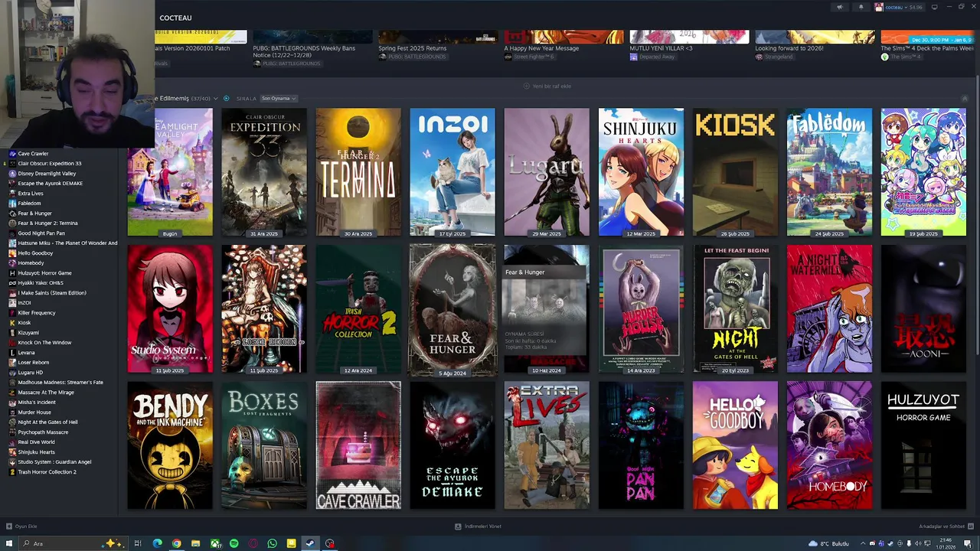Select Escape the Ayurok DEMAKE sidebar icon
The width and height of the screenshot is (980, 551).
12,184
